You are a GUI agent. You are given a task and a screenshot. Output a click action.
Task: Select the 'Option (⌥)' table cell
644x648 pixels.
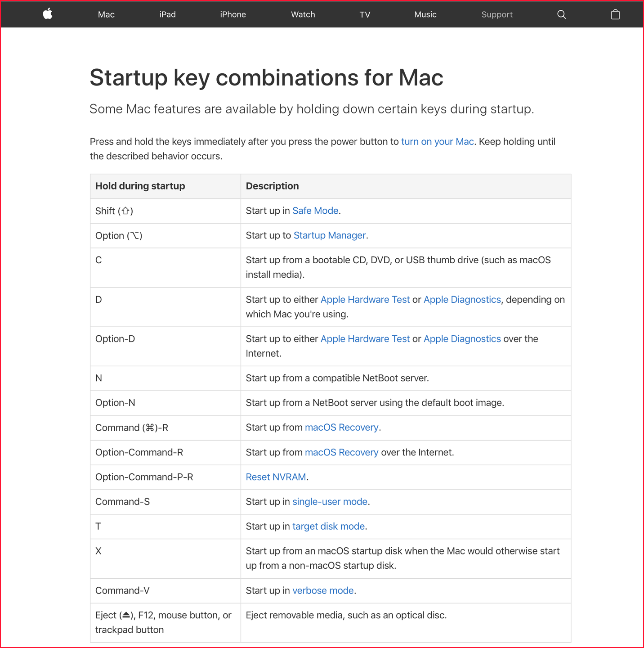click(x=165, y=236)
